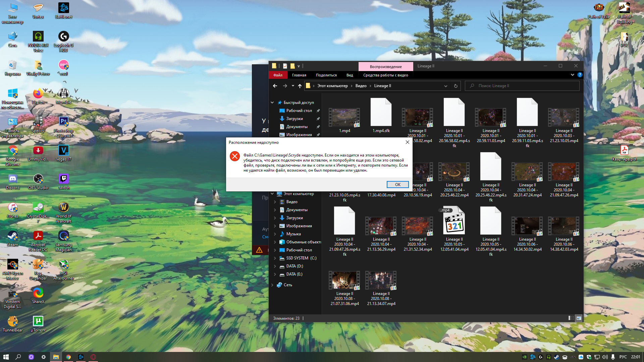
Task: Expand the address bar path dropdown
Action: point(445,86)
